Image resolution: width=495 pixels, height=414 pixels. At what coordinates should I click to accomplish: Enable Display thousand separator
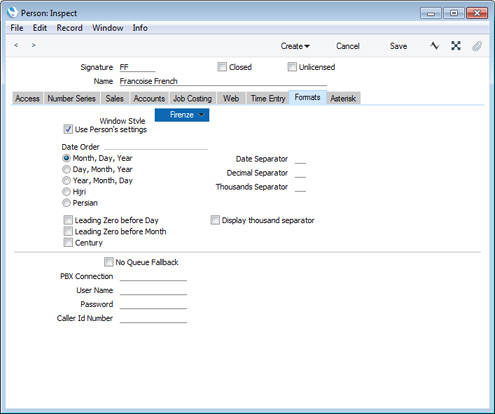215,220
